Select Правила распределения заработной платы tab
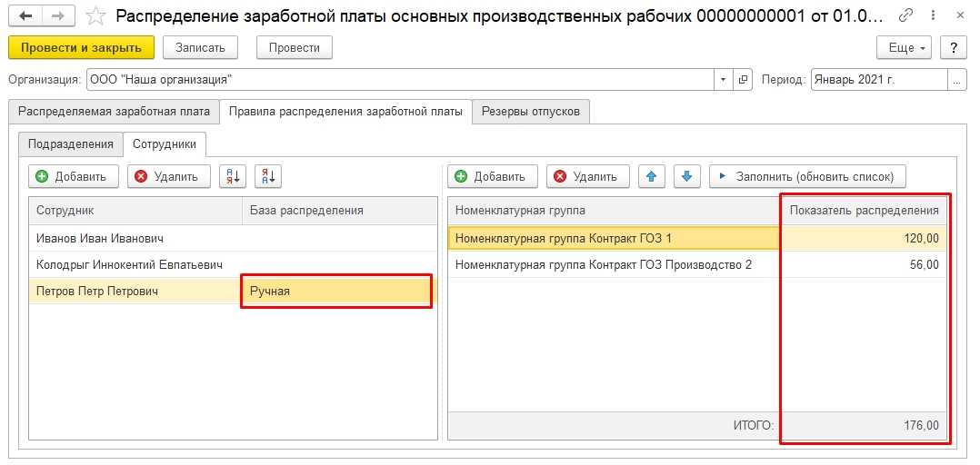This screenshot has height=465, width=980. tap(345, 112)
